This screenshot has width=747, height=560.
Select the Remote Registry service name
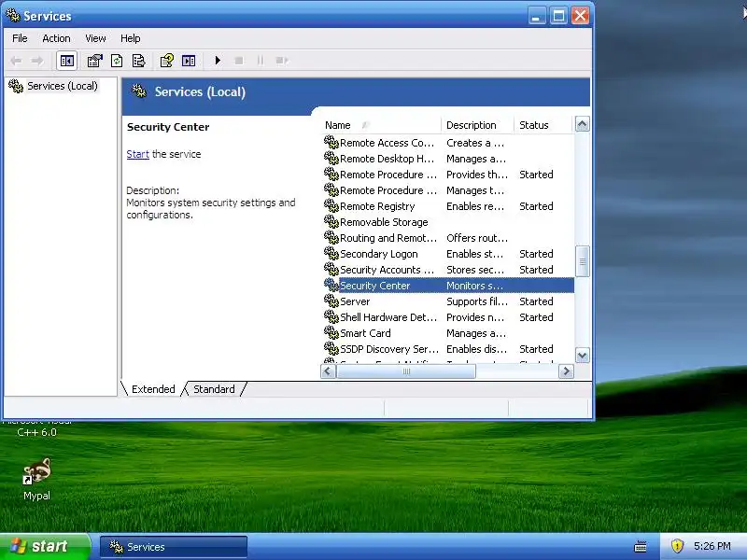tap(377, 206)
